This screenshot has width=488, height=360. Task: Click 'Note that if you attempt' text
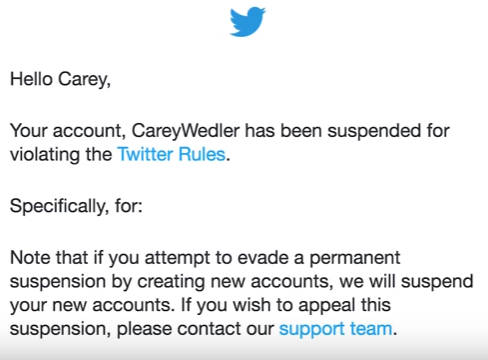pos(109,258)
